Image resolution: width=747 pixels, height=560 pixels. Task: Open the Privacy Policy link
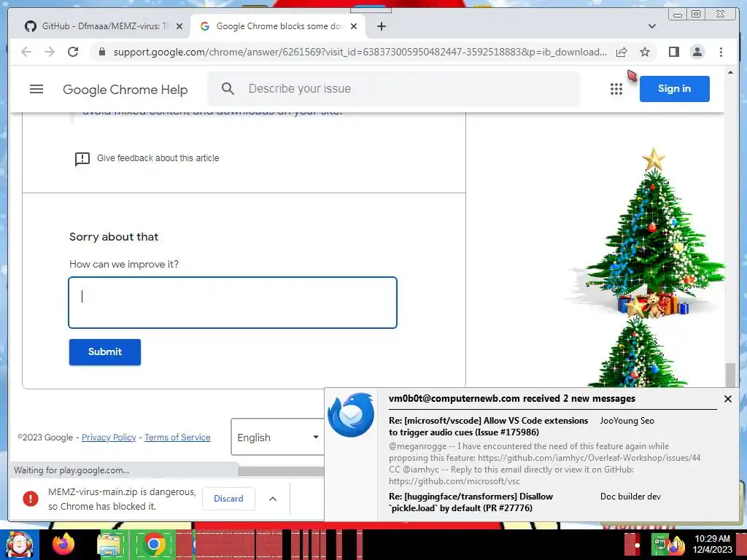click(109, 437)
